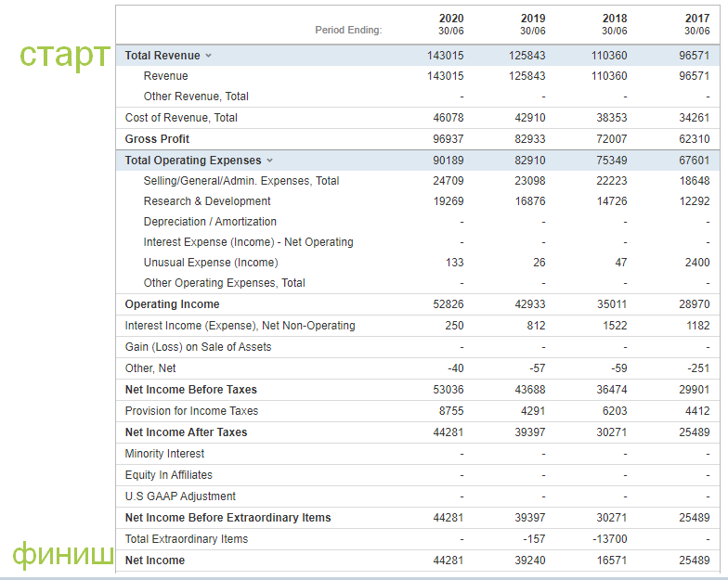The height and width of the screenshot is (580, 728).
Task: Click 2017 Unusual Expense value 2400
Action: point(697,263)
